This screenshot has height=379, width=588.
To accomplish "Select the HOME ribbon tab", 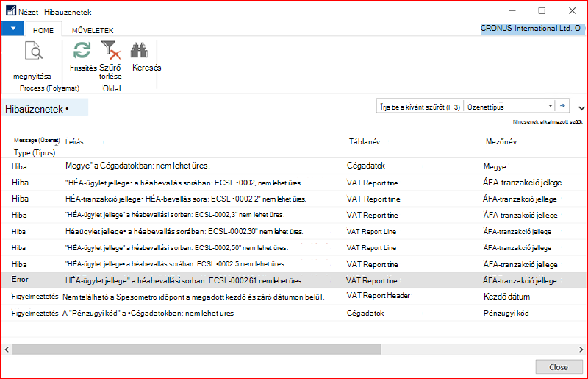I will click(43, 30).
